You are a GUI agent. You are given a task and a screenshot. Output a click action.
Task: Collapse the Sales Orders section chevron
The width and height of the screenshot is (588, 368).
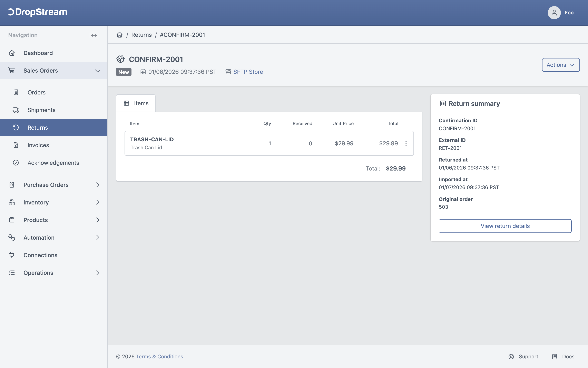98,71
